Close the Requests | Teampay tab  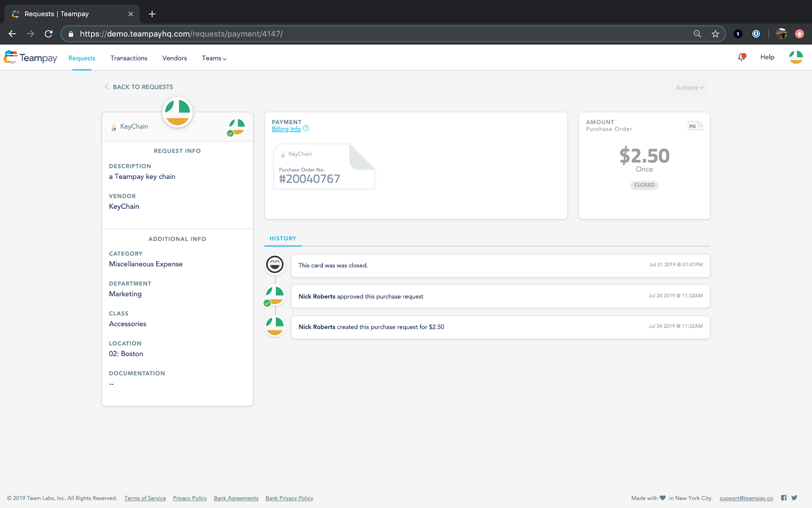[x=130, y=14]
